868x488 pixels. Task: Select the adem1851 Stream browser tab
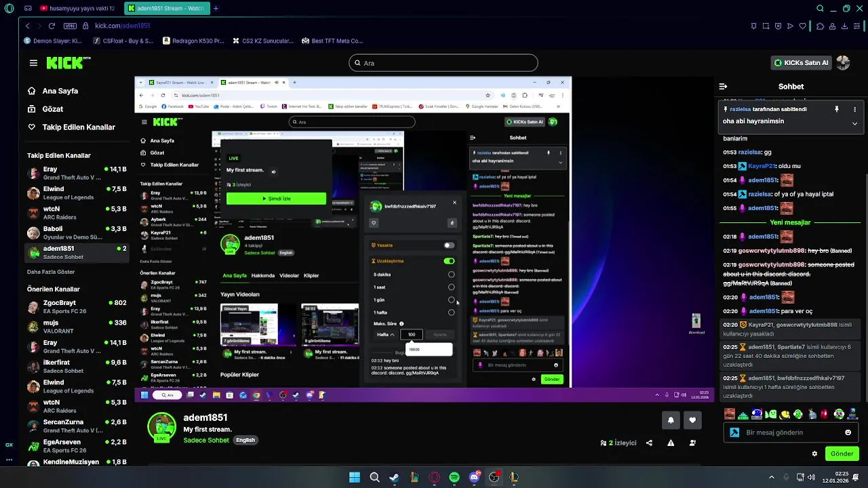pyautogui.click(x=167, y=9)
